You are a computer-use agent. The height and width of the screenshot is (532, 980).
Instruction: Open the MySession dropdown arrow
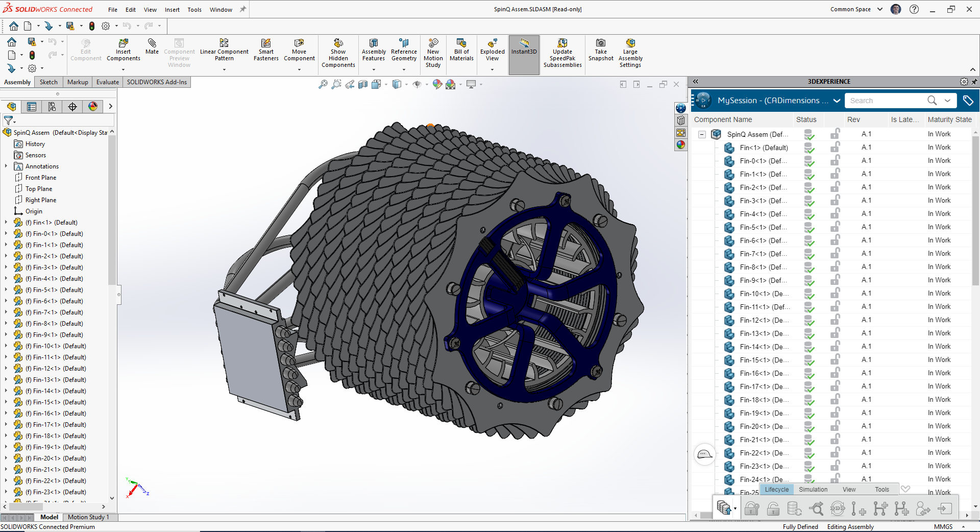click(837, 101)
